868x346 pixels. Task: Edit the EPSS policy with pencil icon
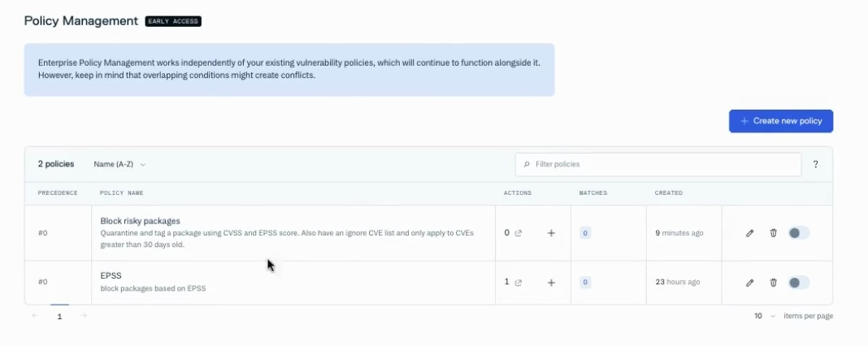pos(749,283)
